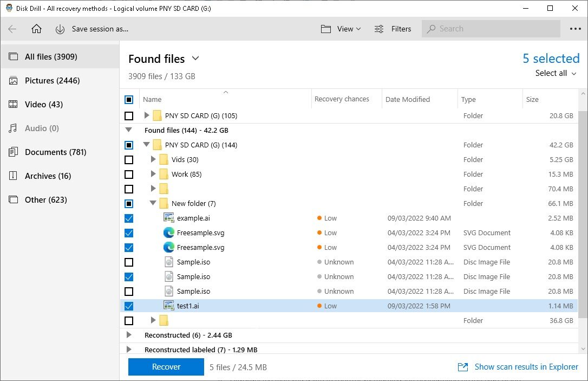Image resolution: width=588 pixels, height=381 pixels.
Task: Click the Save session download icon
Action: click(x=60, y=29)
